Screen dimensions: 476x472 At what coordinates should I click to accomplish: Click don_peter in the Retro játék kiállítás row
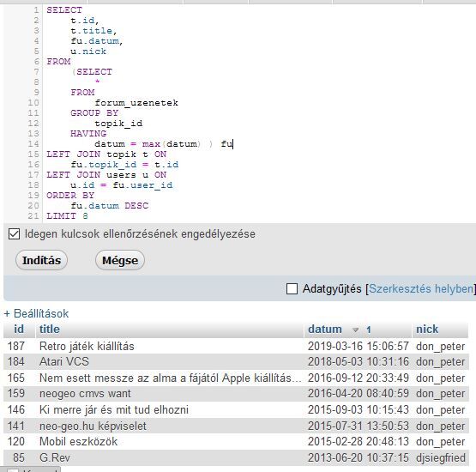click(x=441, y=346)
